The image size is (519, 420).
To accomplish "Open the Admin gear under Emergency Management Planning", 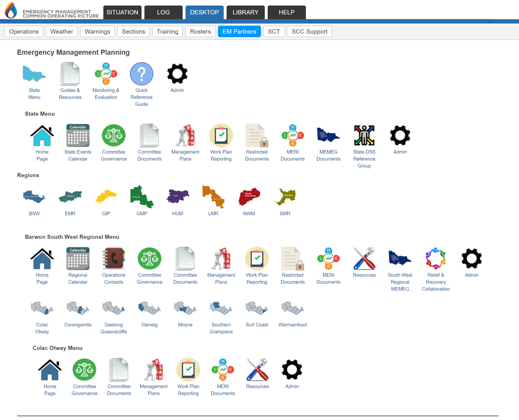I will (x=177, y=74).
